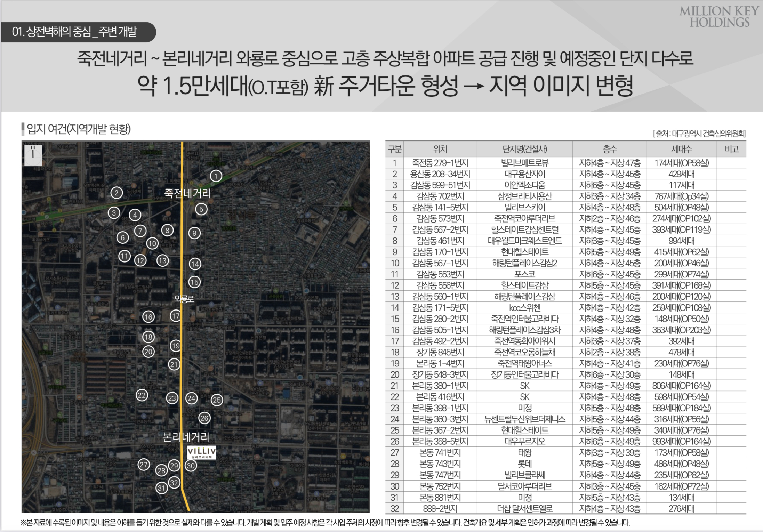Click the 상전벽해의 중심_주변 개발 section tab

(74, 32)
